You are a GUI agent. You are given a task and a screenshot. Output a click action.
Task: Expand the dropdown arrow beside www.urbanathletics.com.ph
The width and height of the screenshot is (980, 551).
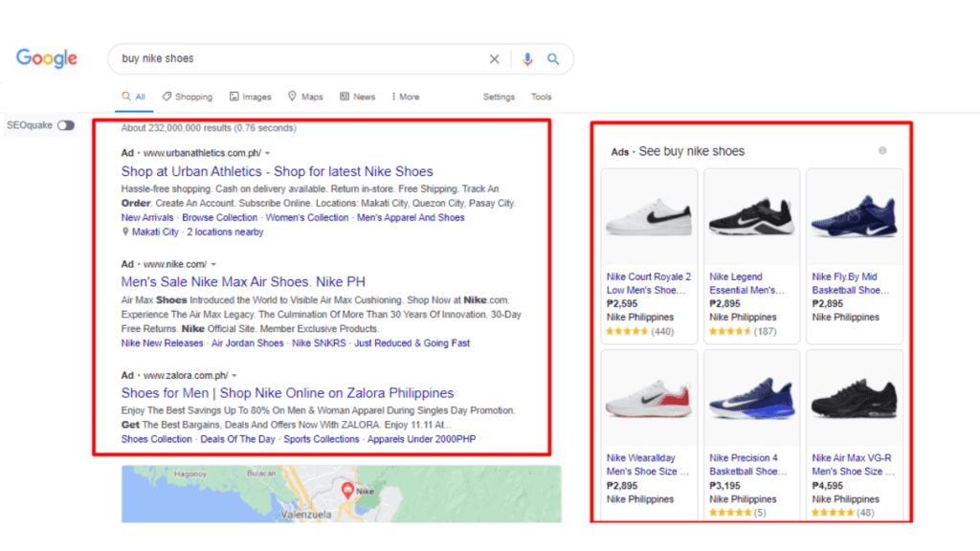(266, 151)
